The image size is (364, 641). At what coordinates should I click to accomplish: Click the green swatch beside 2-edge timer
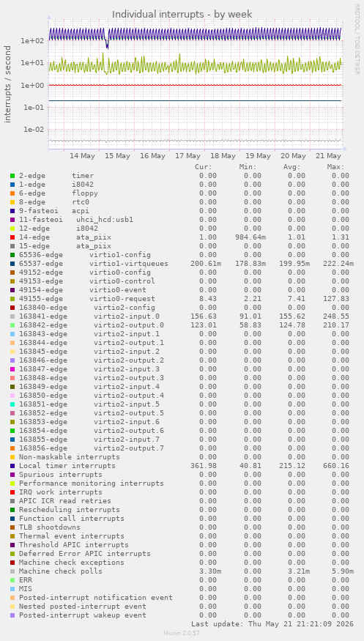12,176
